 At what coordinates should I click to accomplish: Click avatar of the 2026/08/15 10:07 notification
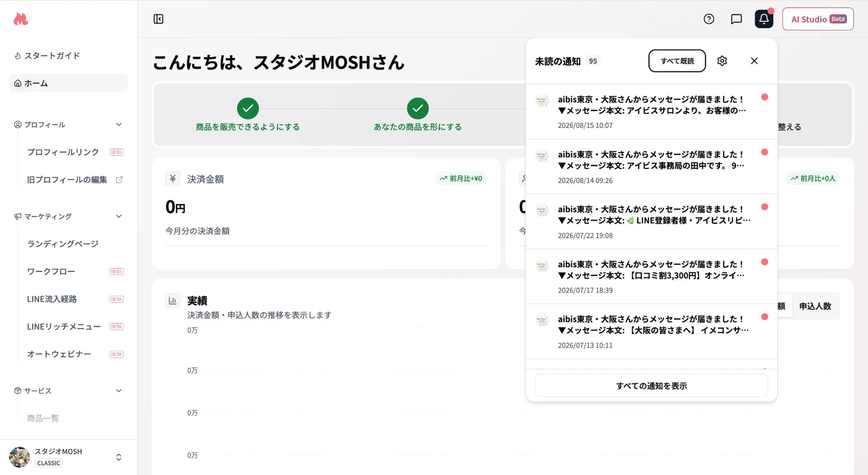pyautogui.click(x=542, y=101)
